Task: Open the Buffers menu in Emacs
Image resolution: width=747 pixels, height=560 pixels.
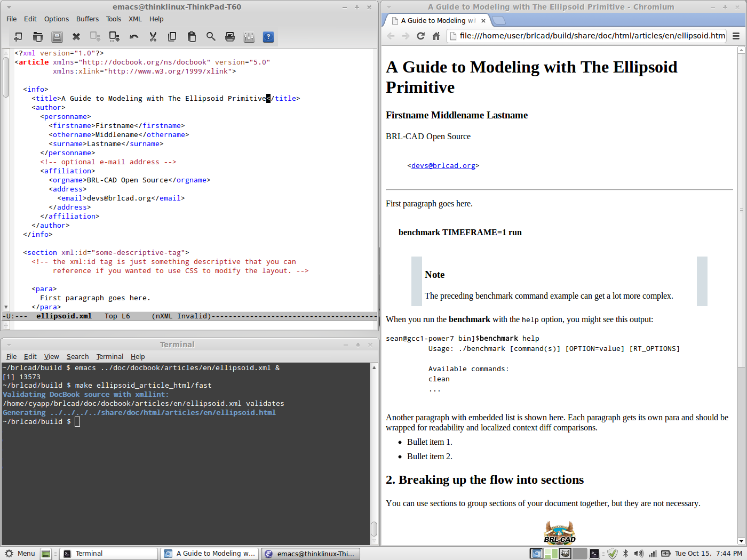Action: (88, 19)
